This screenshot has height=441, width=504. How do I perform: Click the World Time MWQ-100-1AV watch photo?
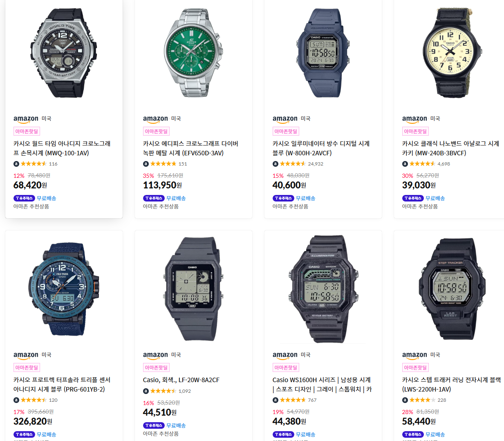pyautogui.click(x=64, y=53)
